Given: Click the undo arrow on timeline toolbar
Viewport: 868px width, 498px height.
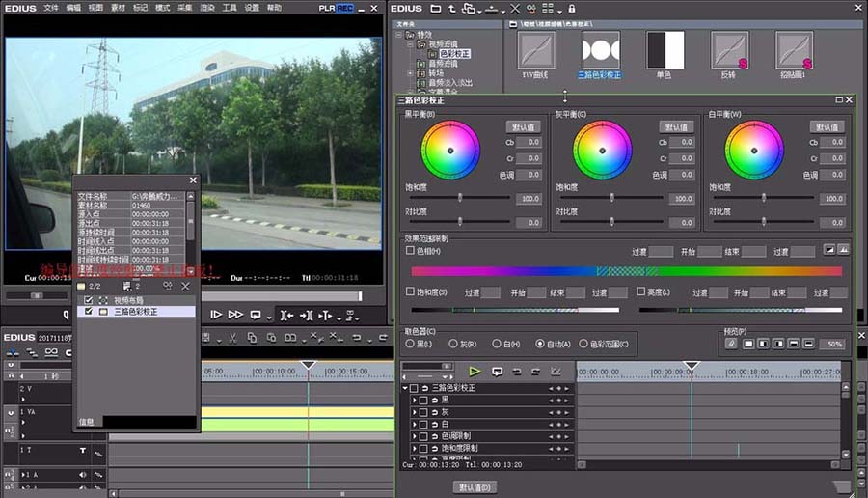Looking at the screenshot, I should (x=357, y=338).
